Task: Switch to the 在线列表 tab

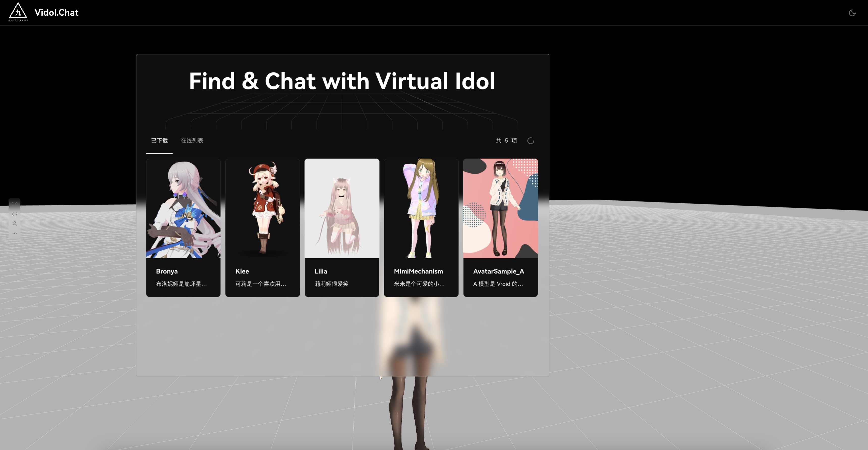Action: click(x=192, y=141)
